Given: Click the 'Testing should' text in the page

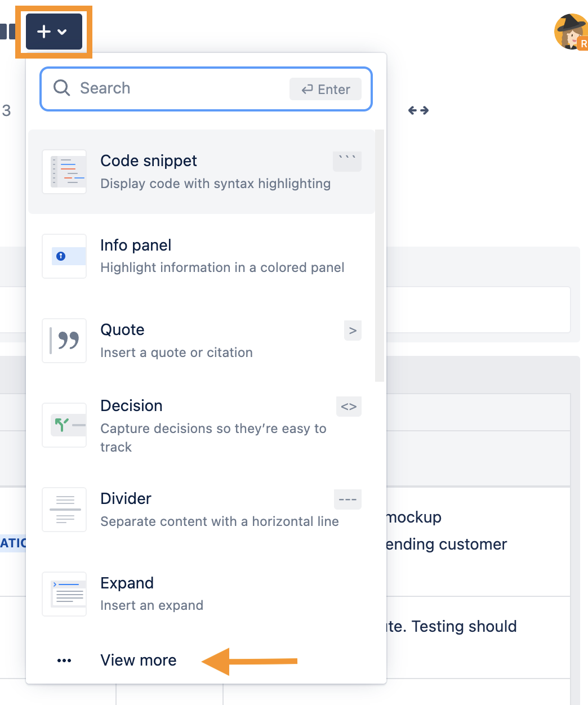Looking at the screenshot, I should click(x=464, y=626).
